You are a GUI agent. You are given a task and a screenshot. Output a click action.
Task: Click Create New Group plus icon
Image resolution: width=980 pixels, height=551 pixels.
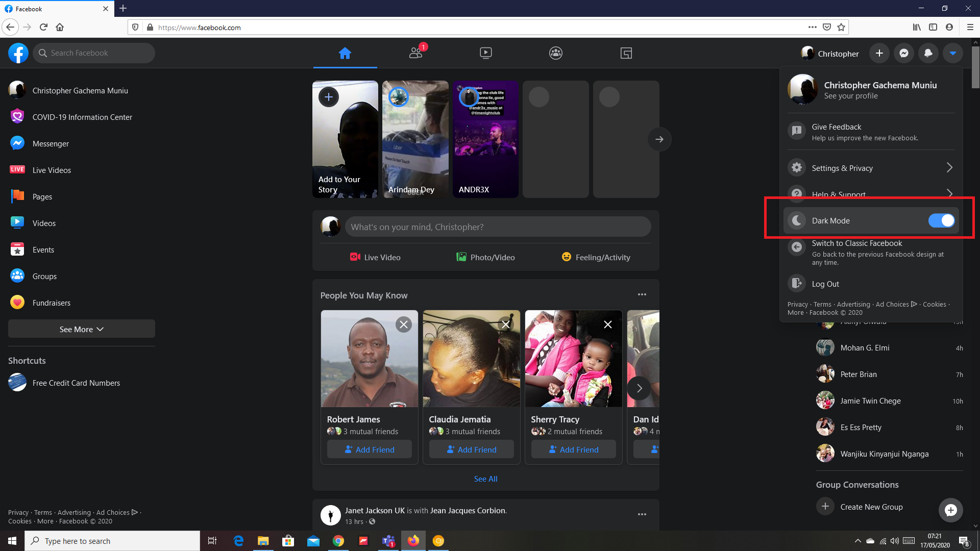825,507
